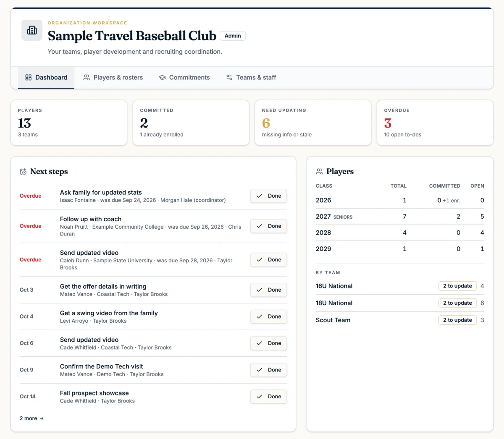This screenshot has height=439, width=504.
Task: Select the 2028 class row
Action: coord(400,233)
